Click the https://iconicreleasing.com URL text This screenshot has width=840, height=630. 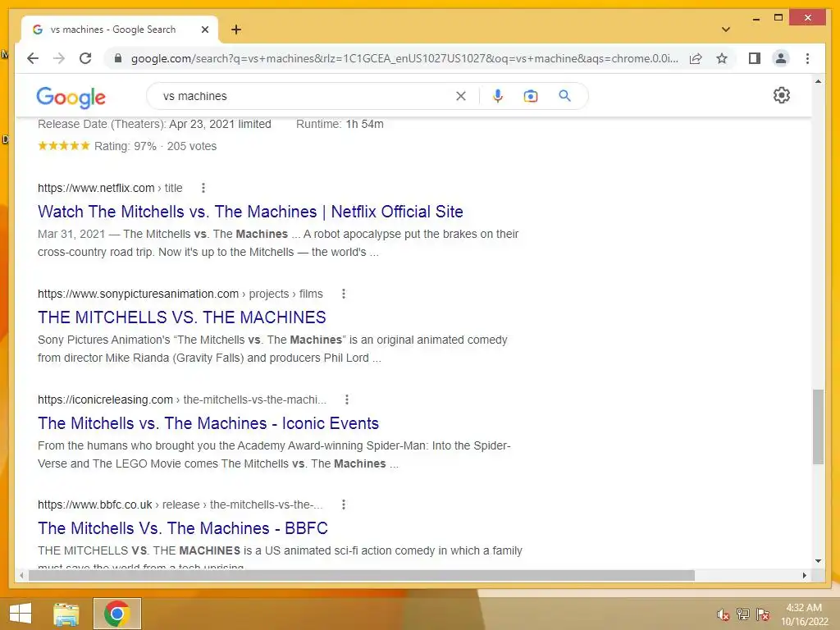[x=105, y=399]
